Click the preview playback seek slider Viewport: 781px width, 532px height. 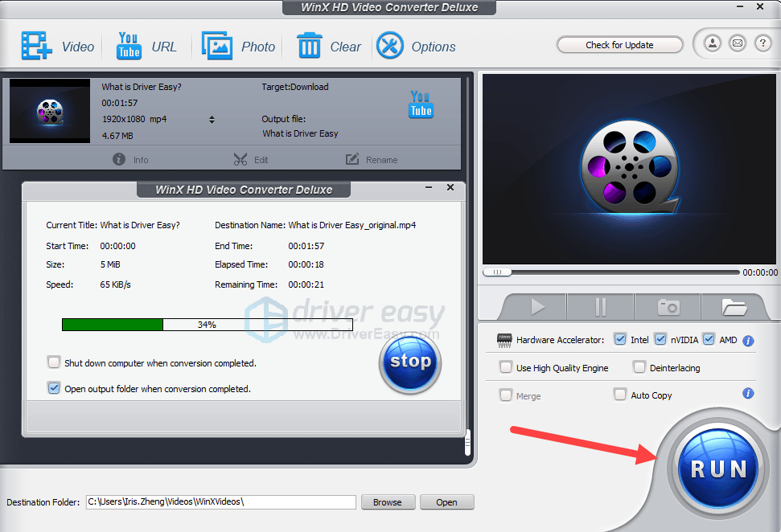click(611, 272)
